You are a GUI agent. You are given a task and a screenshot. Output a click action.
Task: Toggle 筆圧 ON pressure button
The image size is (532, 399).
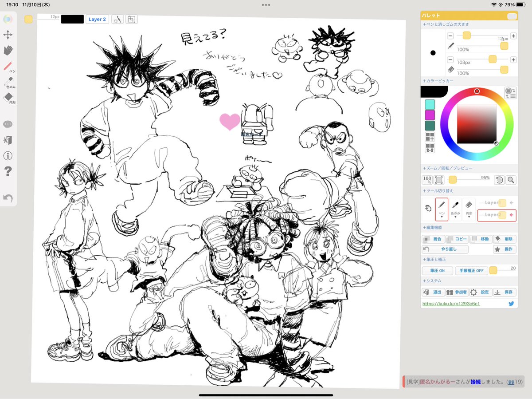[437, 271]
